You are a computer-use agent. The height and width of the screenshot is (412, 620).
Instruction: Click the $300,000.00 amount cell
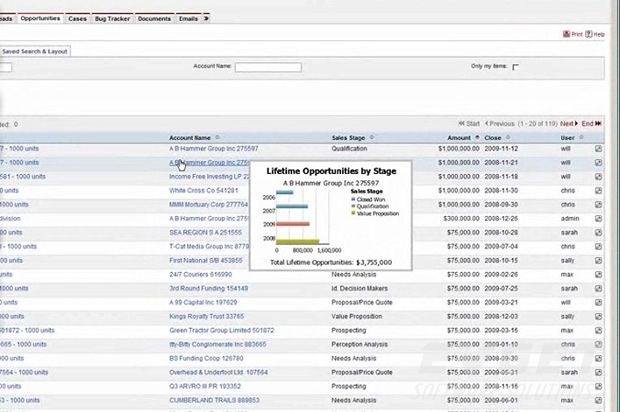coord(461,219)
